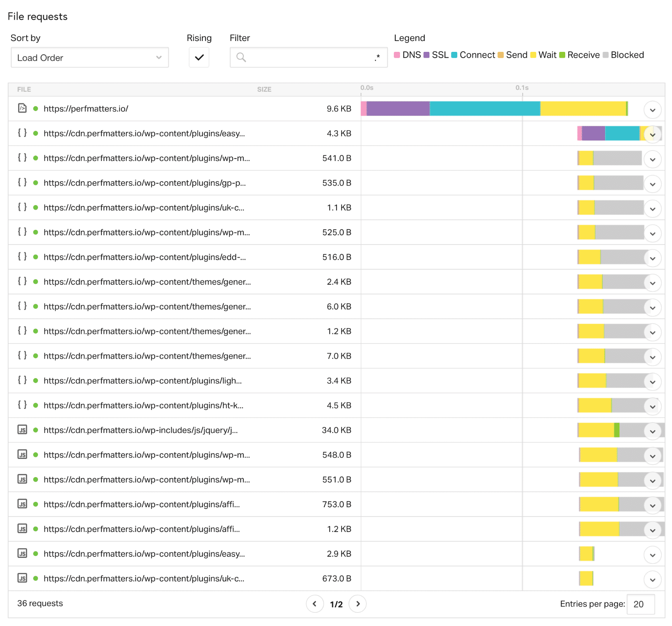This screenshot has height=626, width=672.
Task: Expand details for the jquery request row
Action: pyautogui.click(x=652, y=431)
